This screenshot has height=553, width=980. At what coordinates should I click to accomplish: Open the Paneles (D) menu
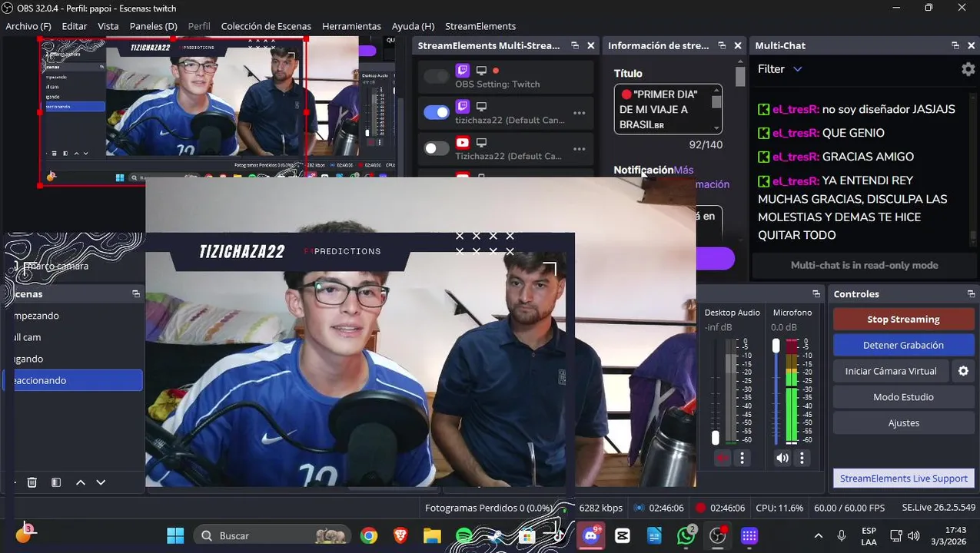[x=154, y=26]
